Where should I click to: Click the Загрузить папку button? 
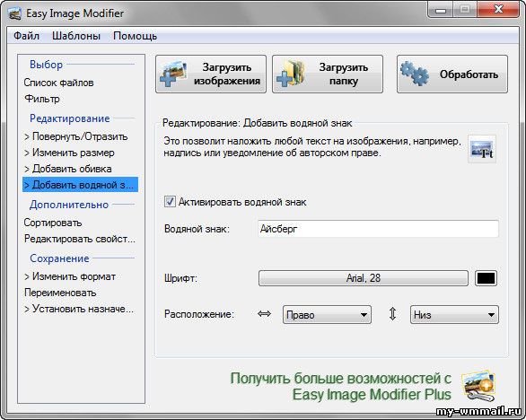[x=328, y=74]
